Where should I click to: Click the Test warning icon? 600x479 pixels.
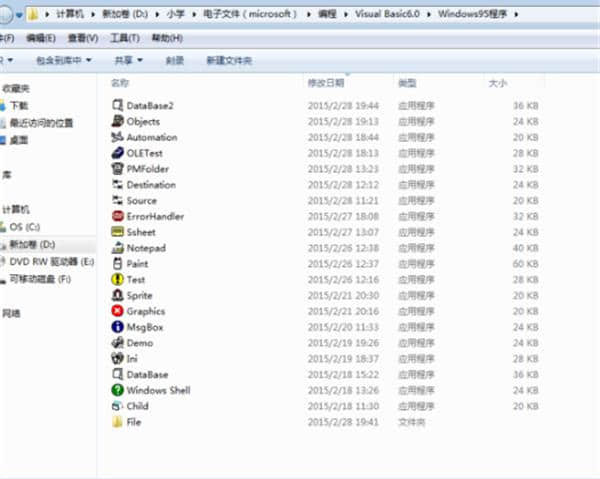[118, 280]
